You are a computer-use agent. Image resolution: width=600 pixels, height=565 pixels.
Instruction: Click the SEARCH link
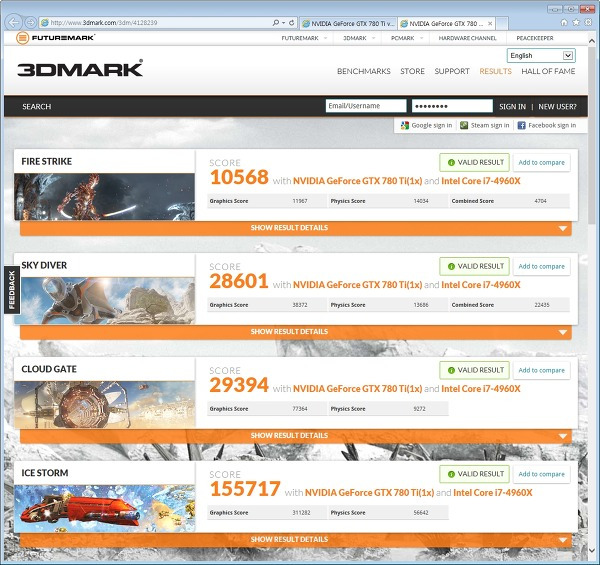36,106
